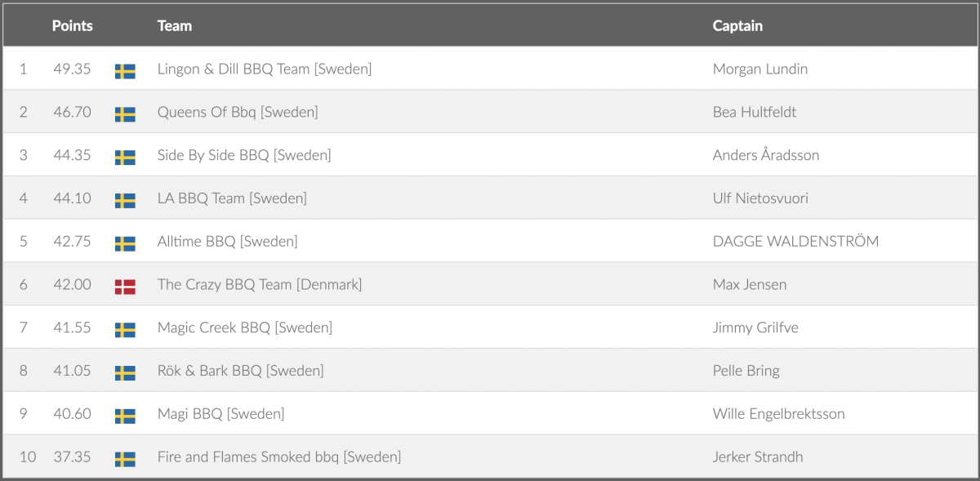Sort by the Points column header
Screen dimensions: 980x481
pyautogui.click(x=72, y=26)
